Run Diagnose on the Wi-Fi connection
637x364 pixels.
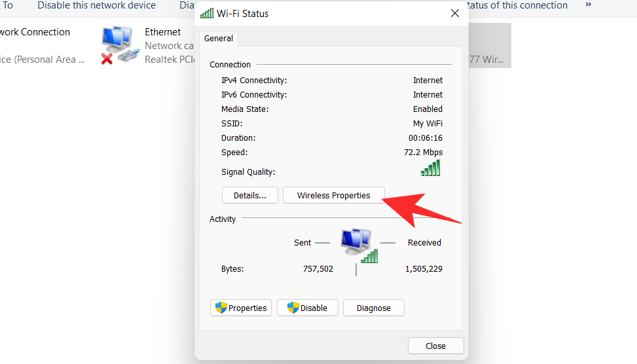[373, 308]
